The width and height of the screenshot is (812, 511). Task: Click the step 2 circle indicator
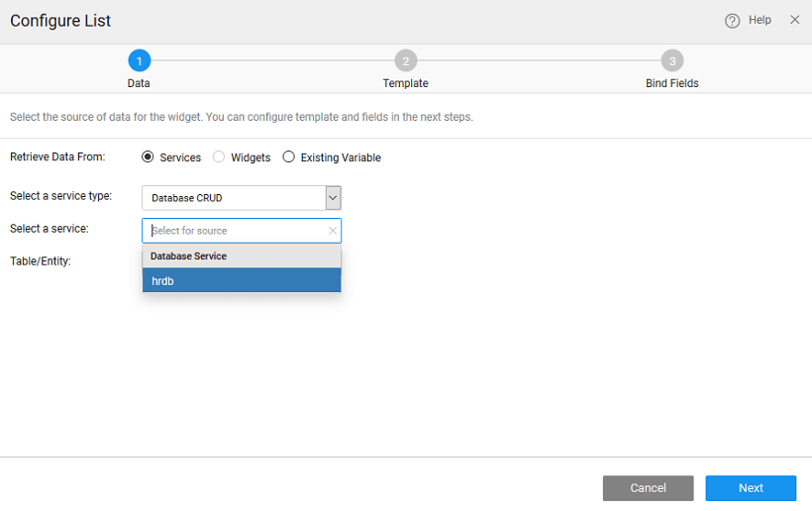tap(405, 61)
